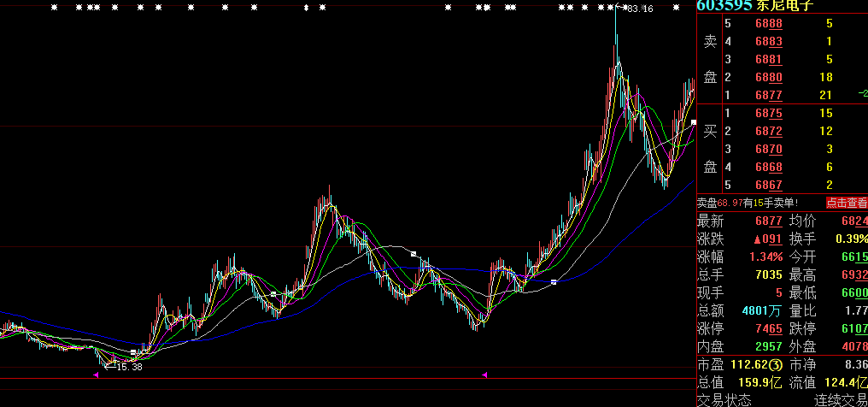Open the leftmost star marker at the chart top
This screenshot has width=868, height=407.
(x=55, y=8)
